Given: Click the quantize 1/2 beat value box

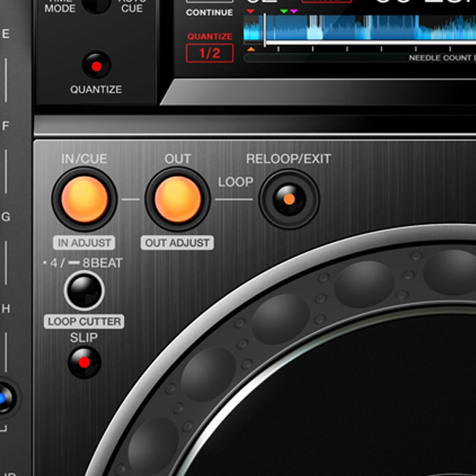Looking at the screenshot, I should 209,53.
